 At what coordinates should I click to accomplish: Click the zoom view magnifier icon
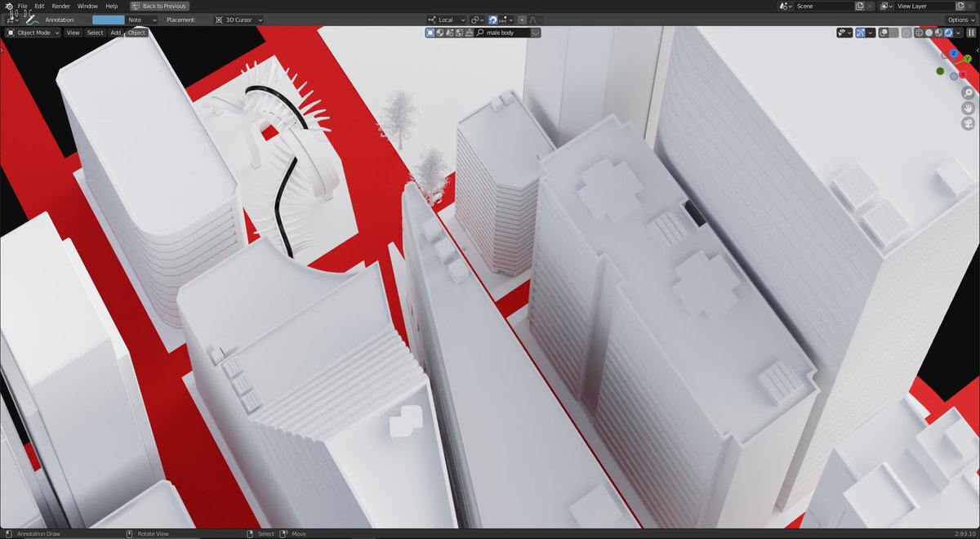tap(968, 93)
